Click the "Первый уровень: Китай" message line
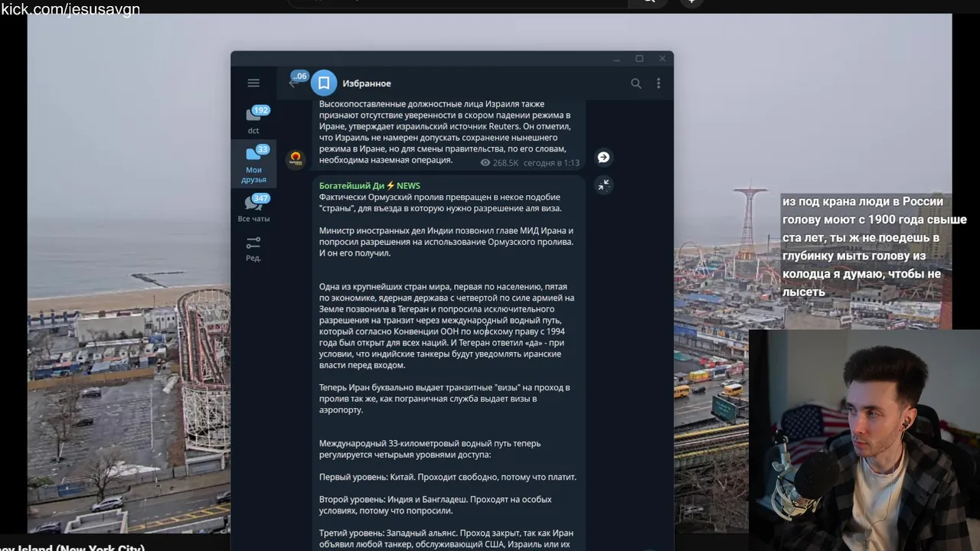The image size is (980, 551). 448,477
